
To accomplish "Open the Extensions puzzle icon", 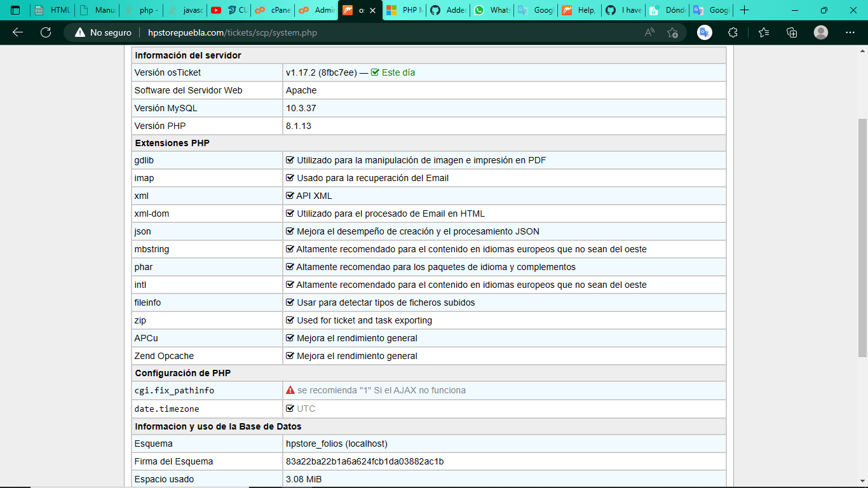I will [x=733, y=32].
